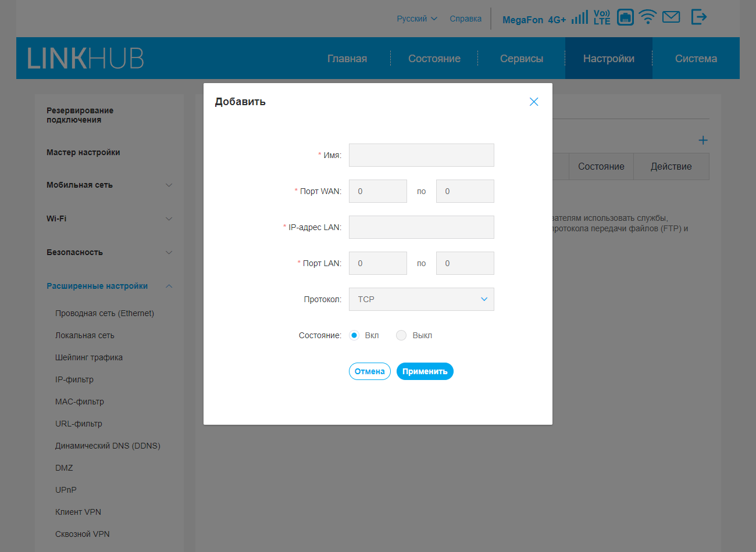Open the IP-фильтр page
This screenshot has height=552, width=756.
click(x=74, y=379)
